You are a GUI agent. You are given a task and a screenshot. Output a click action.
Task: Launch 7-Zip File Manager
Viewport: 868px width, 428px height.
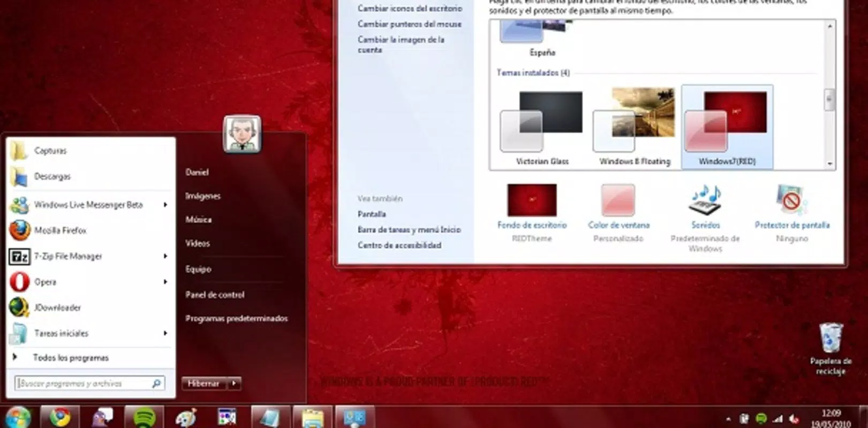pos(91,256)
